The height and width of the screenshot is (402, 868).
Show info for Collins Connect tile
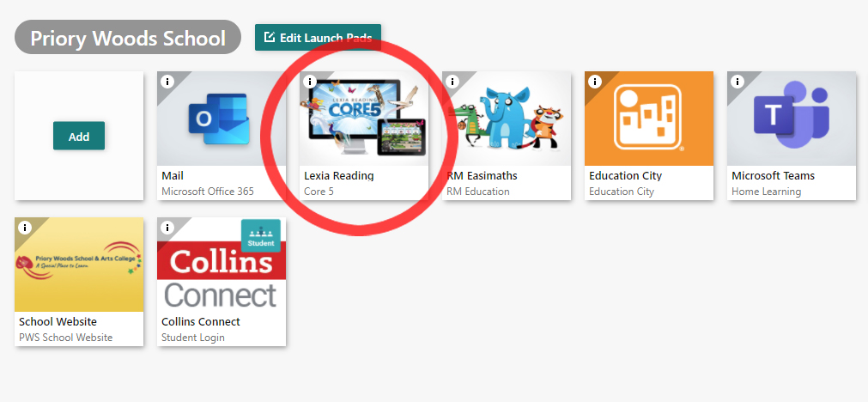[167, 228]
